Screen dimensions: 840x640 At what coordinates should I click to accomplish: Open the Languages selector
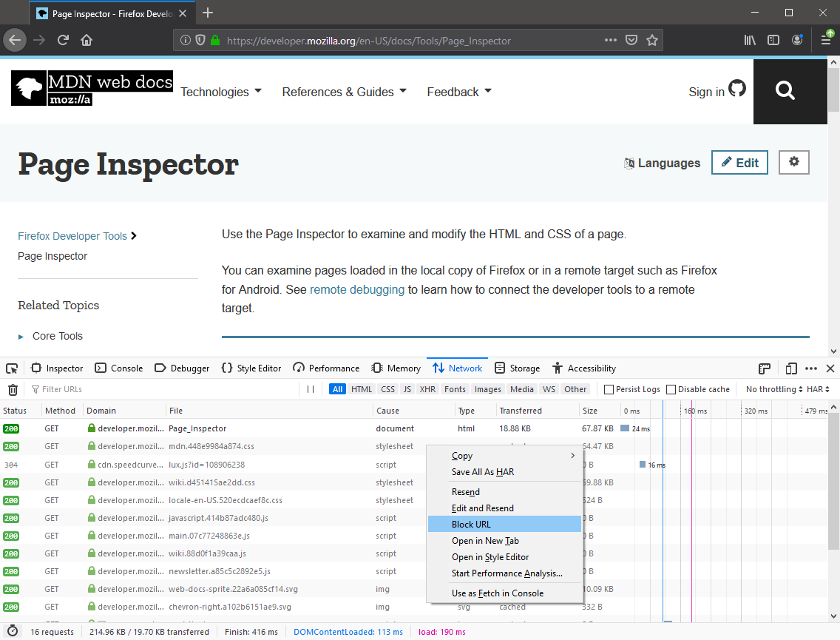pos(662,163)
